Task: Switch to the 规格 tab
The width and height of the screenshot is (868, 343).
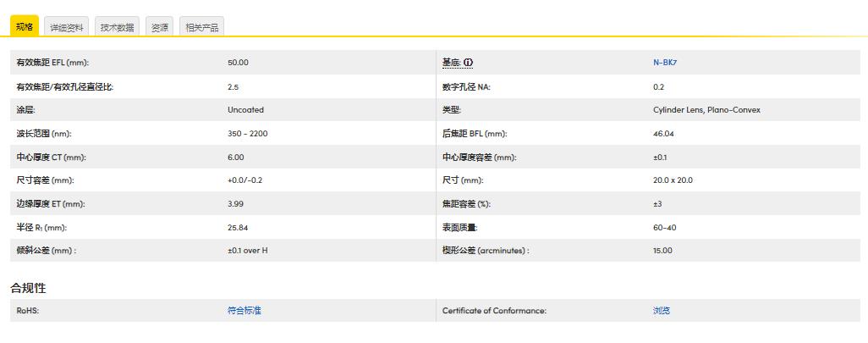Action: click(x=25, y=27)
